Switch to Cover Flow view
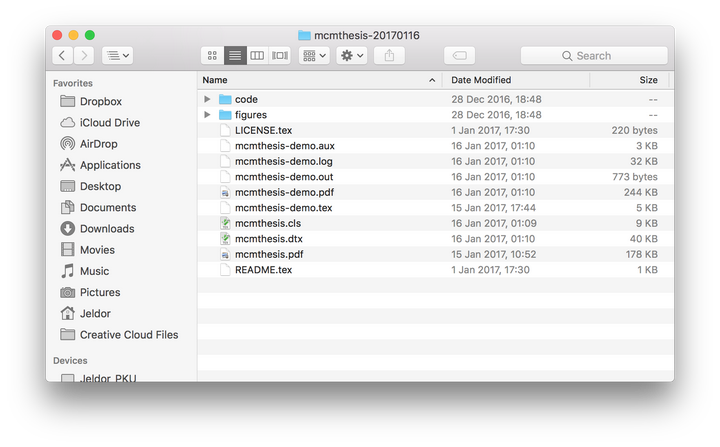Image resolution: width=720 pixels, height=447 pixels. coord(279,56)
